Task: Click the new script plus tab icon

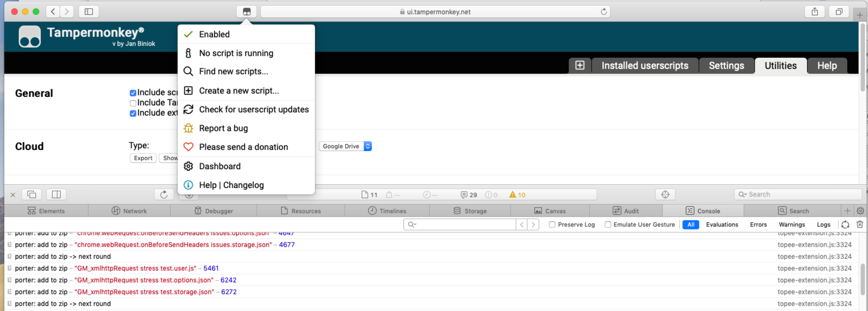Action: coord(579,65)
